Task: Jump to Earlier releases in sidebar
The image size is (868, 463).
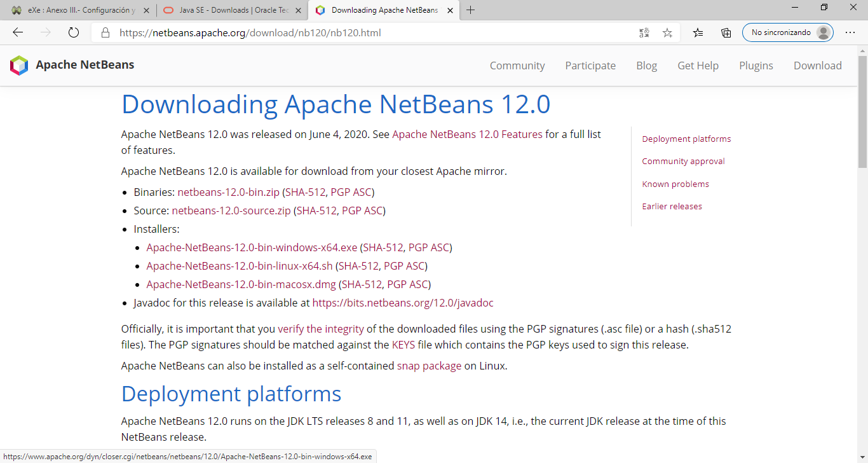Action: click(x=672, y=206)
